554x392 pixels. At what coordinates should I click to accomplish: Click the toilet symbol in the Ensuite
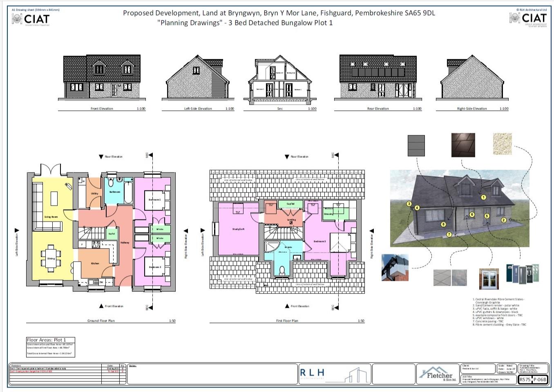point(282,270)
